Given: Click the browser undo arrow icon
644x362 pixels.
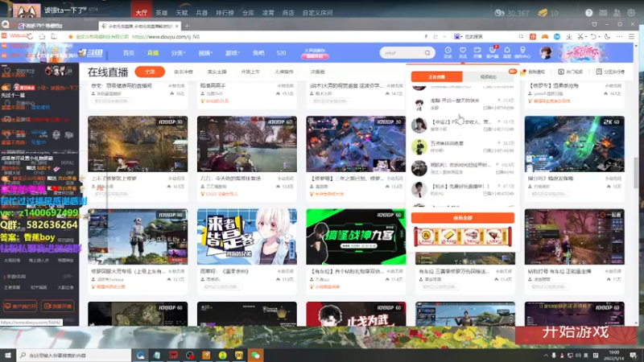Looking at the screenshot, I should (594, 36).
